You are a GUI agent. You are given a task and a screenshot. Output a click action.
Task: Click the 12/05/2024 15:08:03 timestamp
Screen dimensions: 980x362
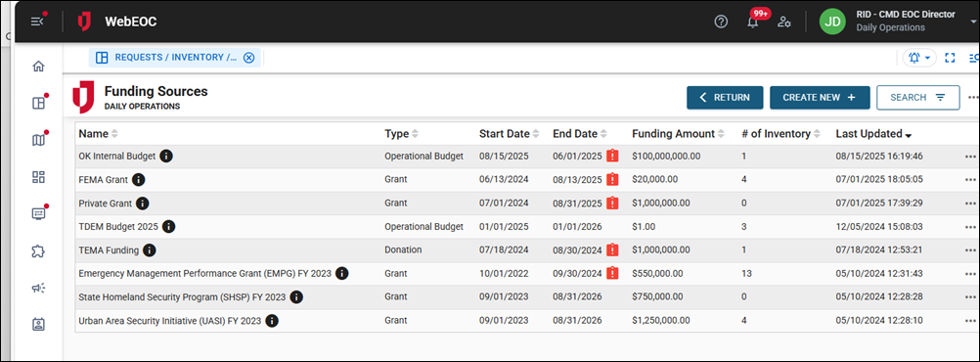click(879, 226)
